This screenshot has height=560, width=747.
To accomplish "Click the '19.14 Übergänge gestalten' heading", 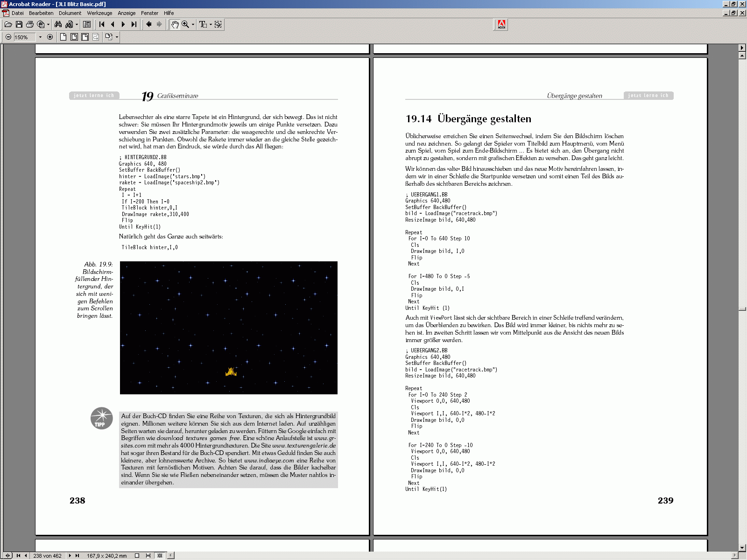I will click(468, 119).
